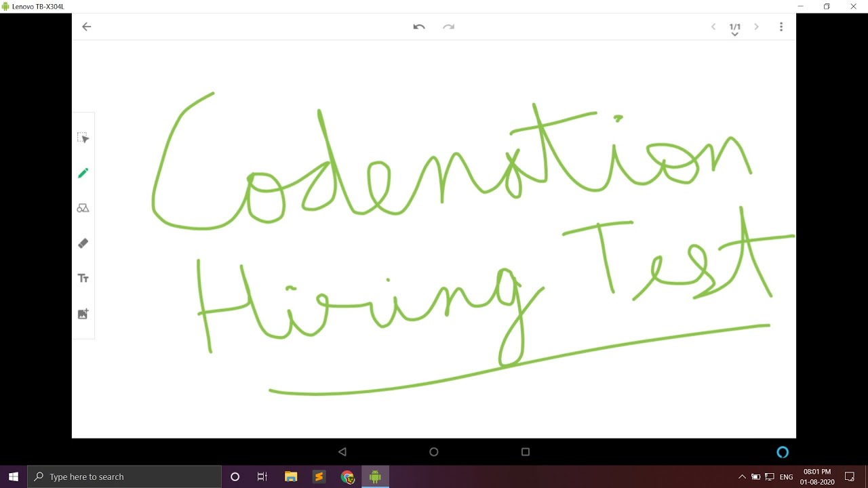Tap Android home circle button
The height and width of the screenshot is (488, 868).
(x=434, y=452)
